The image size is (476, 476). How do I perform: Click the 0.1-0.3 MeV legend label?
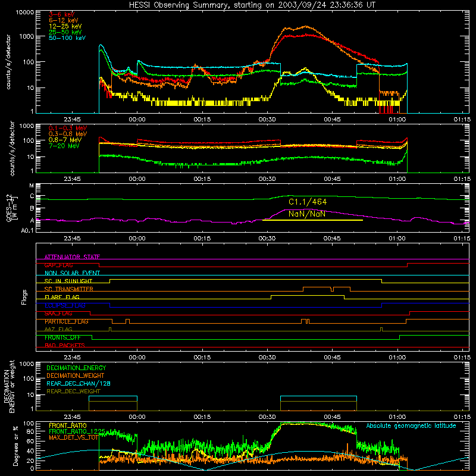click(x=68, y=128)
